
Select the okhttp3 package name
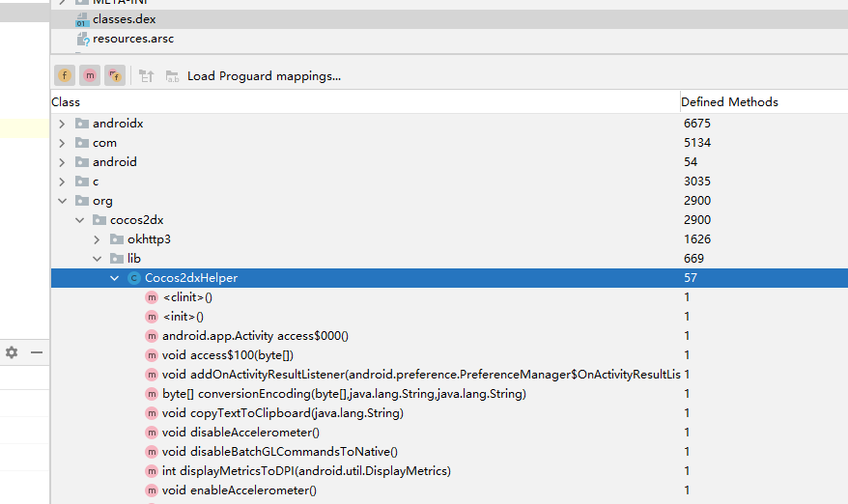(149, 239)
